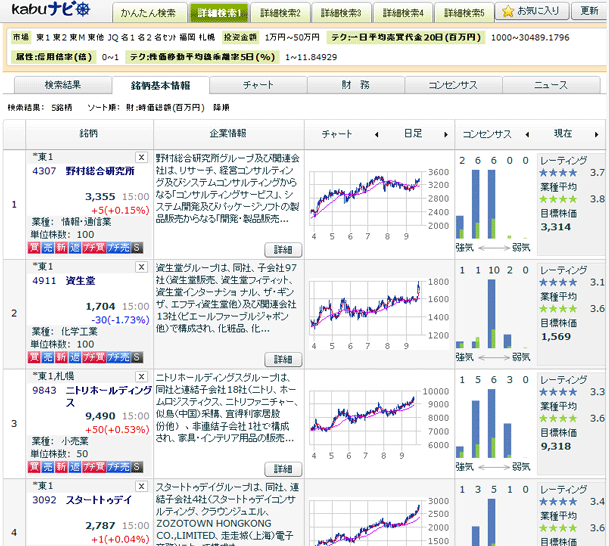Click the プチ買 icon for ニトリホールディングス
The height and width of the screenshot is (546, 610).
point(93,467)
